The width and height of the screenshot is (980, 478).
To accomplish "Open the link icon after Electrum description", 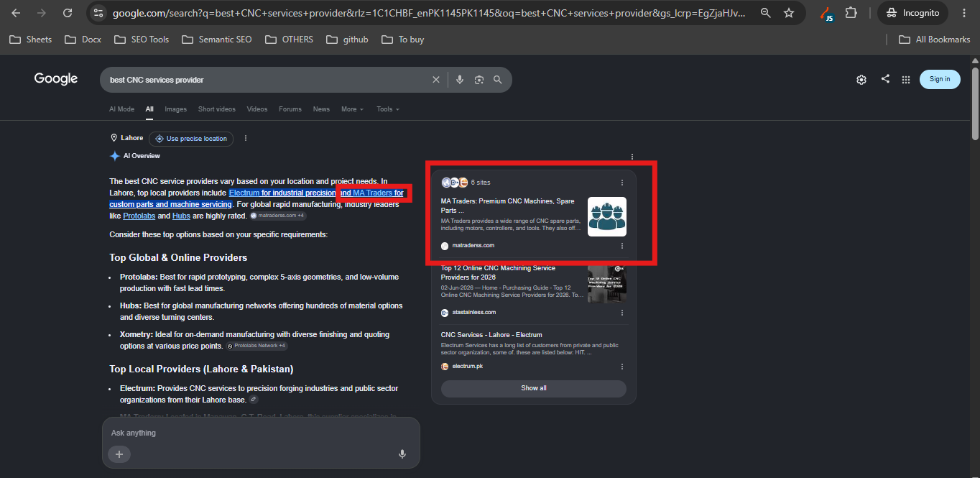I will click(x=254, y=400).
